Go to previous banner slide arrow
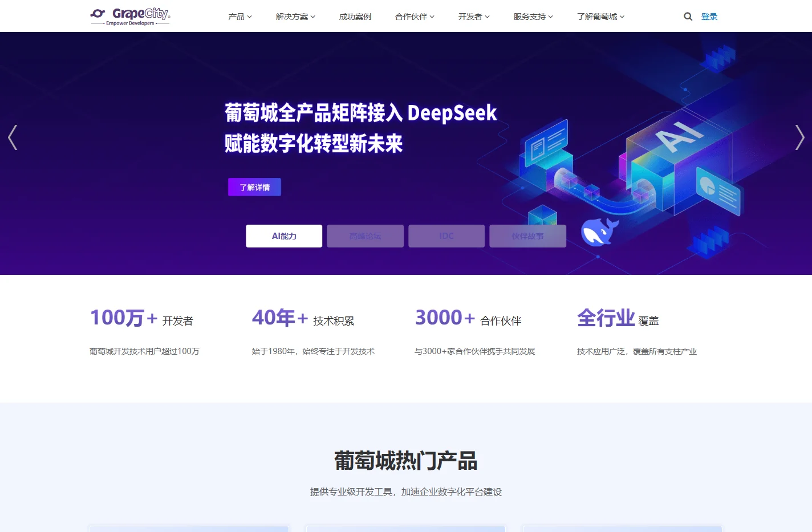 (13, 137)
